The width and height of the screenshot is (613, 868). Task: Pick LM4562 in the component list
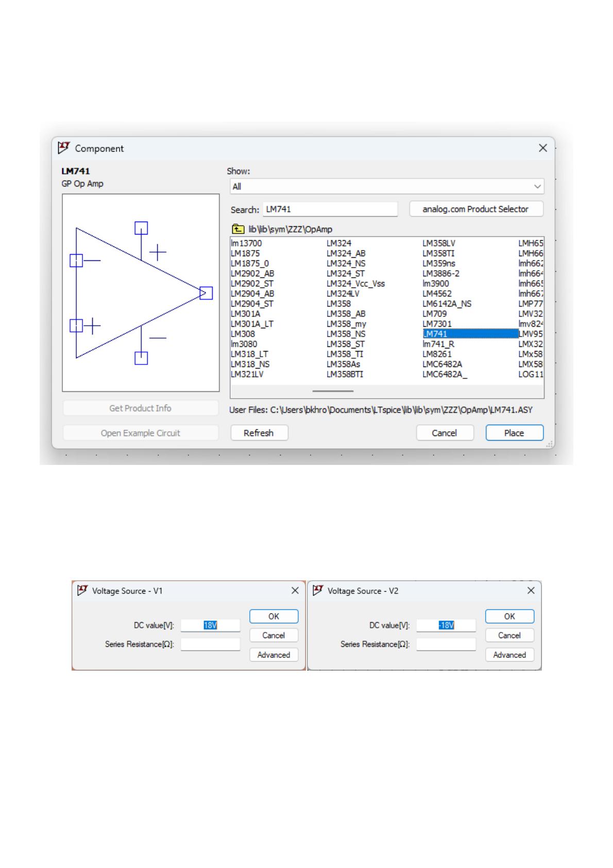pos(437,294)
